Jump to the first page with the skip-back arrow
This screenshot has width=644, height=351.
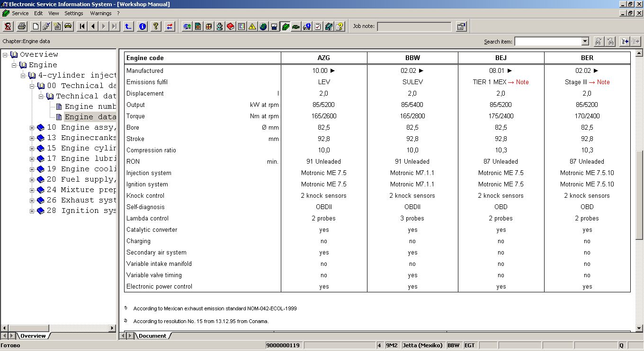(82, 26)
